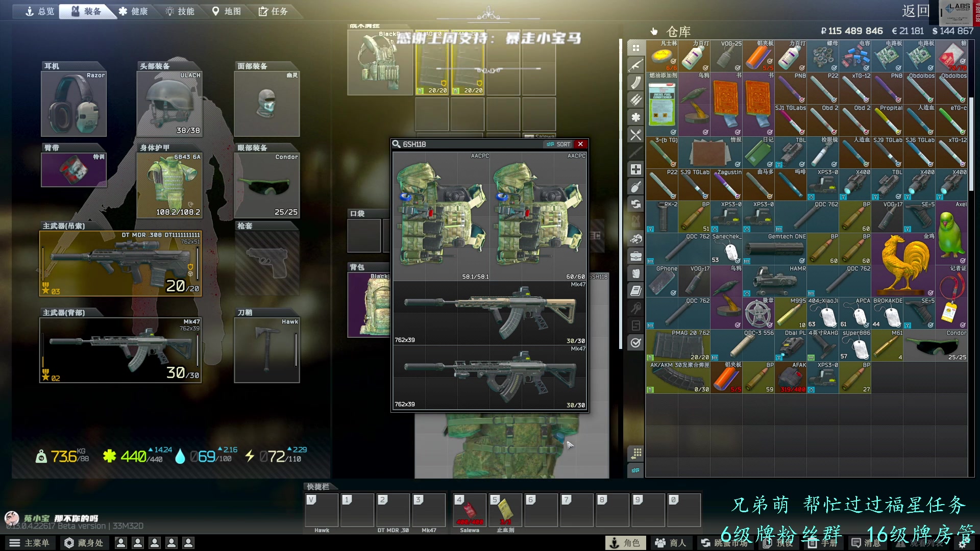Viewport: 980px width, 551px height.
Task: Open the 地图 map tab
Action: coord(227,11)
